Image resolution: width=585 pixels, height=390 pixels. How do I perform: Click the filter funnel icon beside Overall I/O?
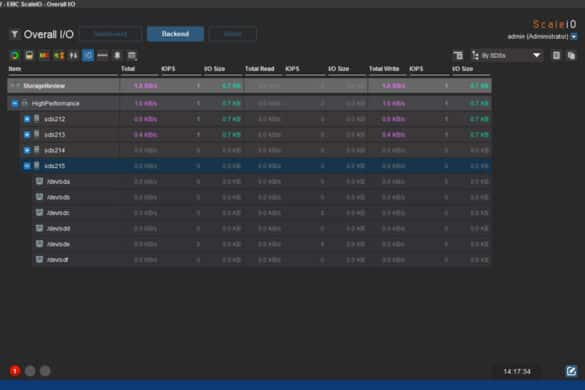[14, 34]
